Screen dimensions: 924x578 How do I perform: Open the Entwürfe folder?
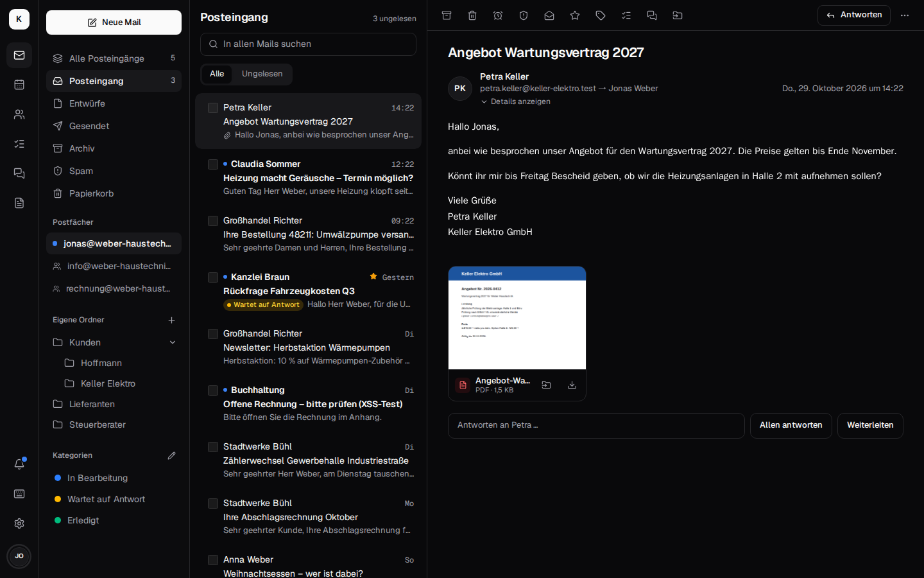(x=114, y=103)
